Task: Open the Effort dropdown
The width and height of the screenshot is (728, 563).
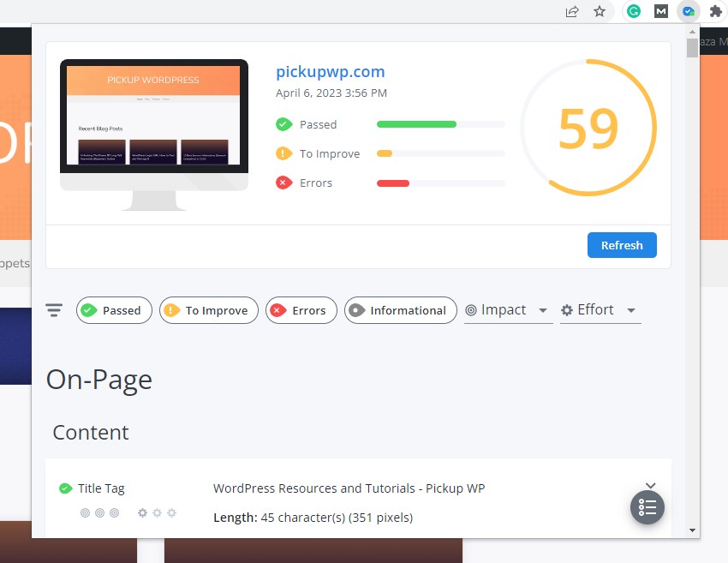Action: coord(600,310)
